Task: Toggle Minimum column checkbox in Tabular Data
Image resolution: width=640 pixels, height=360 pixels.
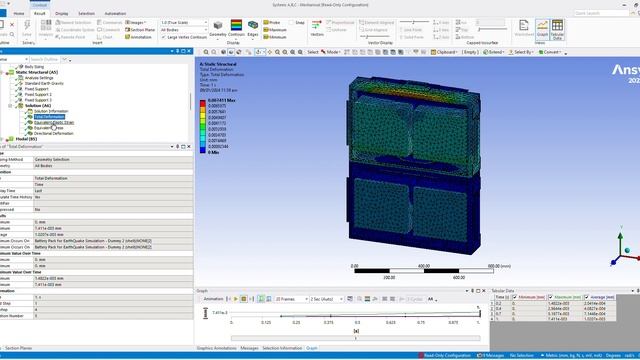Action: pos(515,297)
